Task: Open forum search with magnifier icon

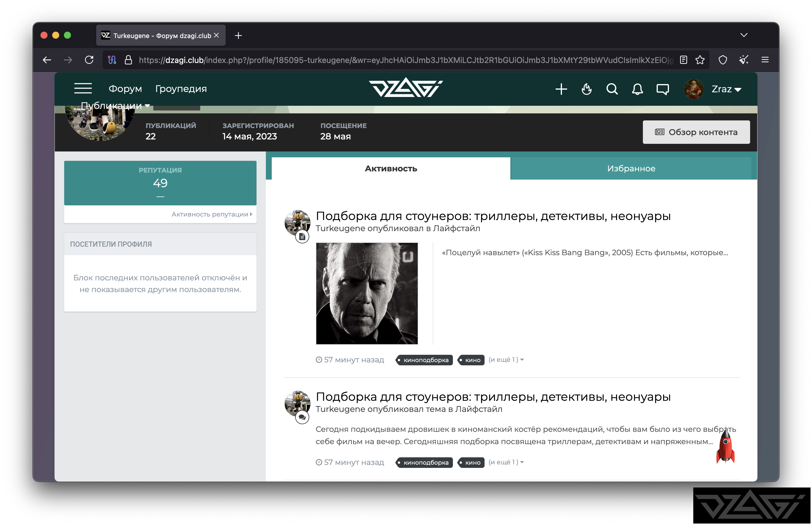Action: pyautogui.click(x=612, y=89)
